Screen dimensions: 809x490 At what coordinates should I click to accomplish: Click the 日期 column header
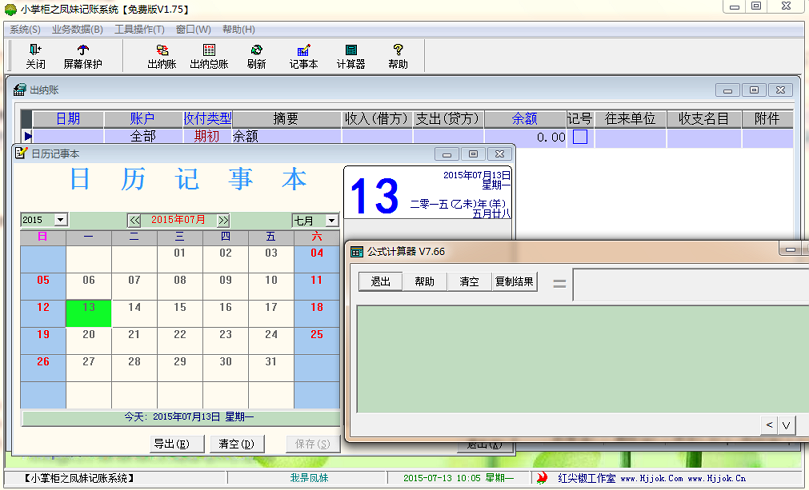68,119
